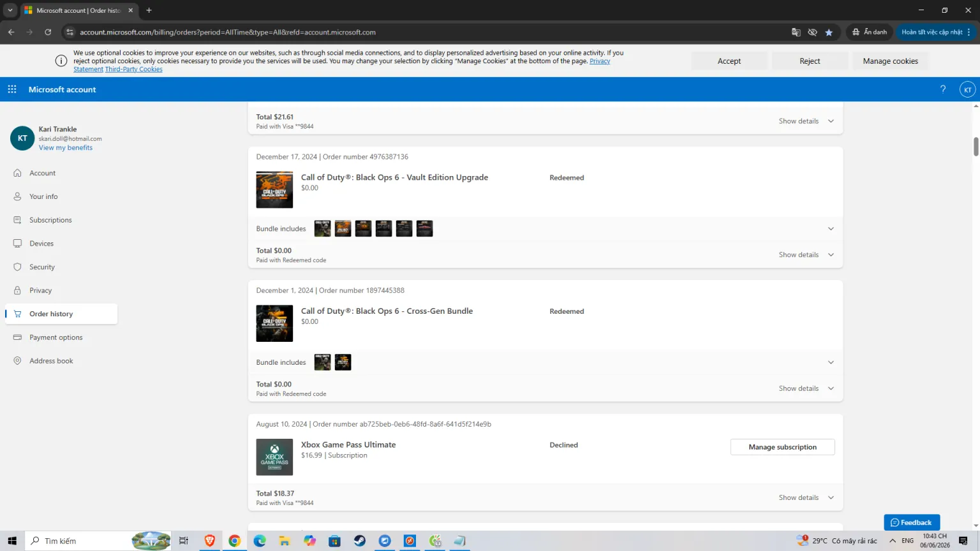View site information icon in address bar
The image size is (980, 551).
tap(70, 32)
